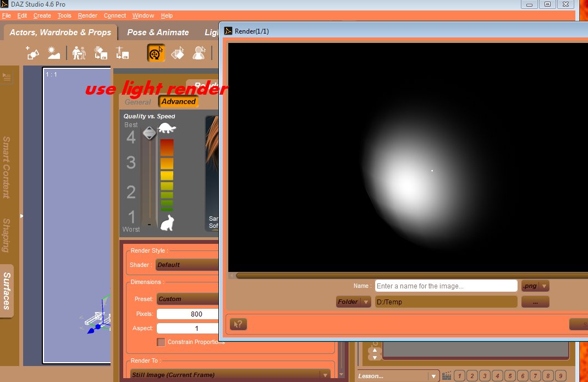The height and width of the screenshot is (382, 588).
Task: Click the DAZ Studio application icon in title bar
Action: click(x=4, y=4)
